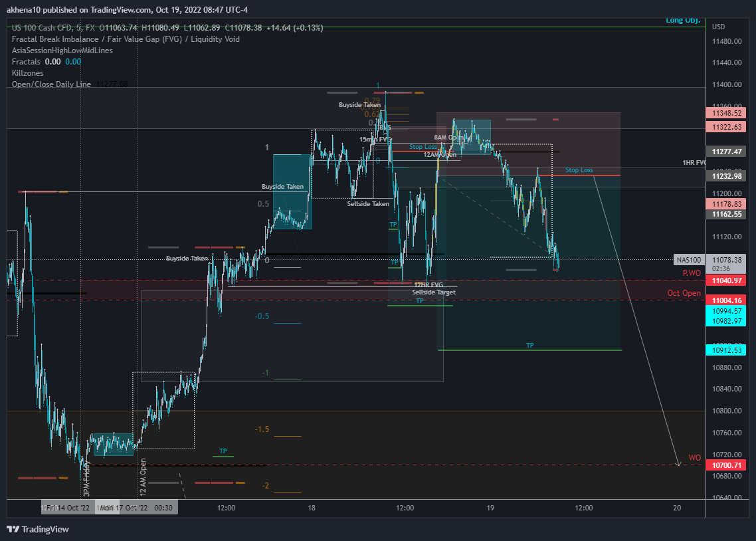
Task: Select the Long Obj. label
Action: (x=683, y=20)
